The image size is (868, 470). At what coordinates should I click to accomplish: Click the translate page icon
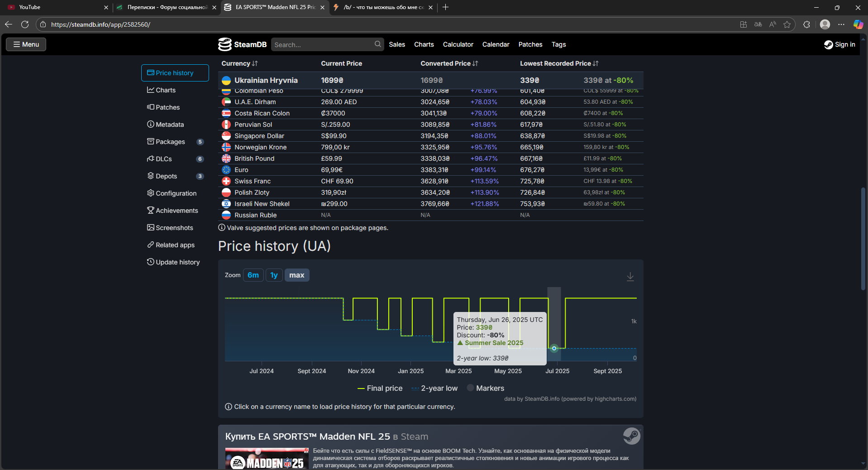click(758, 24)
